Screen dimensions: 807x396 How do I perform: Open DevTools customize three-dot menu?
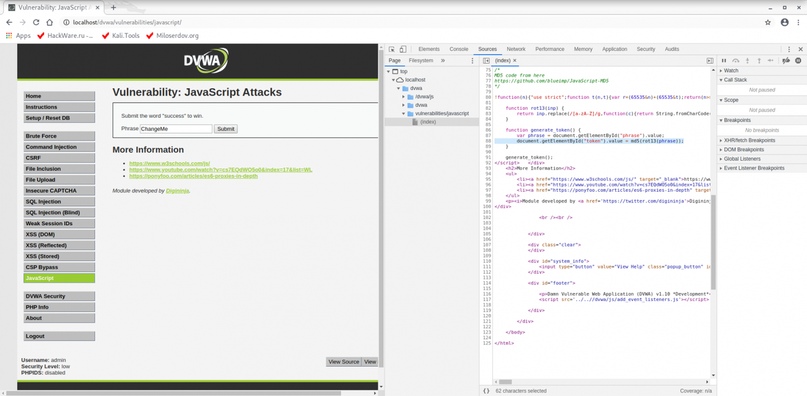(789, 49)
